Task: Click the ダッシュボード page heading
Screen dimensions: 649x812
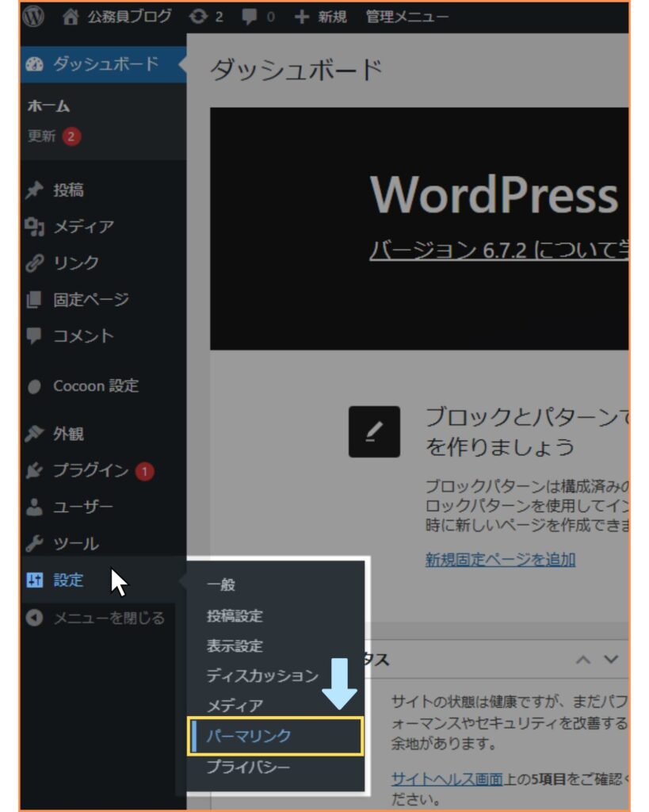Action: (x=296, y=70)
